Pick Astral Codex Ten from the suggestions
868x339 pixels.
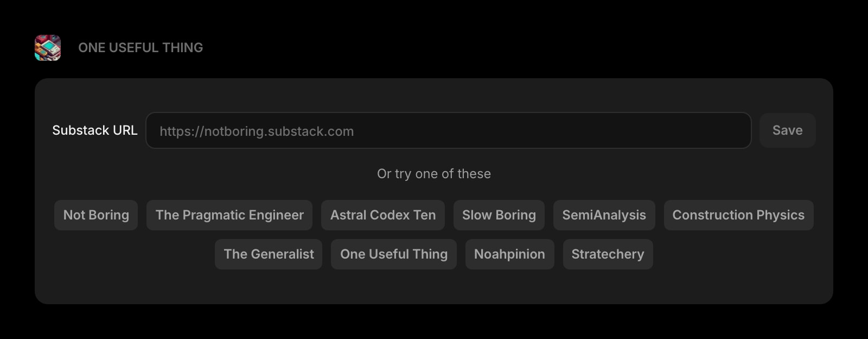point(382,215)
